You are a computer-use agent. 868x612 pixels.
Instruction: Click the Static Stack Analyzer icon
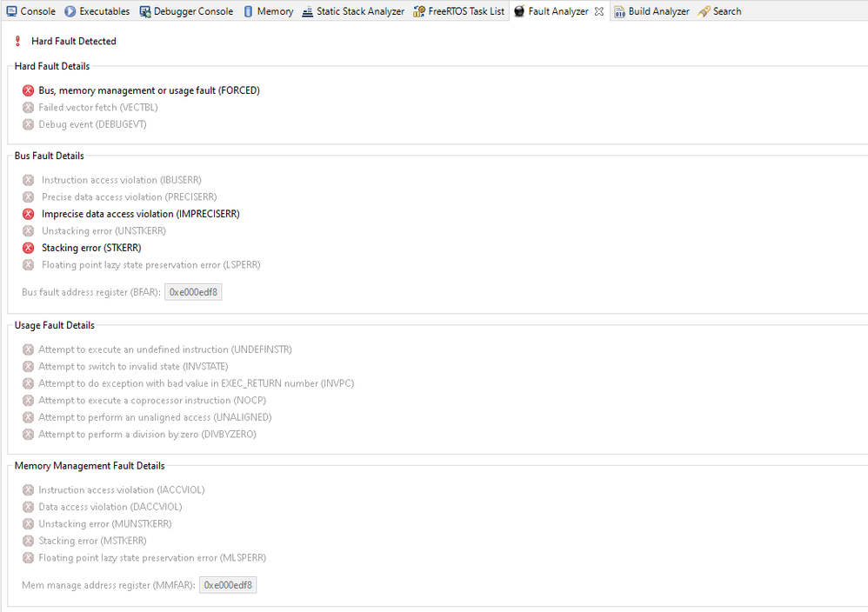pyautogui.click(x=307, y=11)
